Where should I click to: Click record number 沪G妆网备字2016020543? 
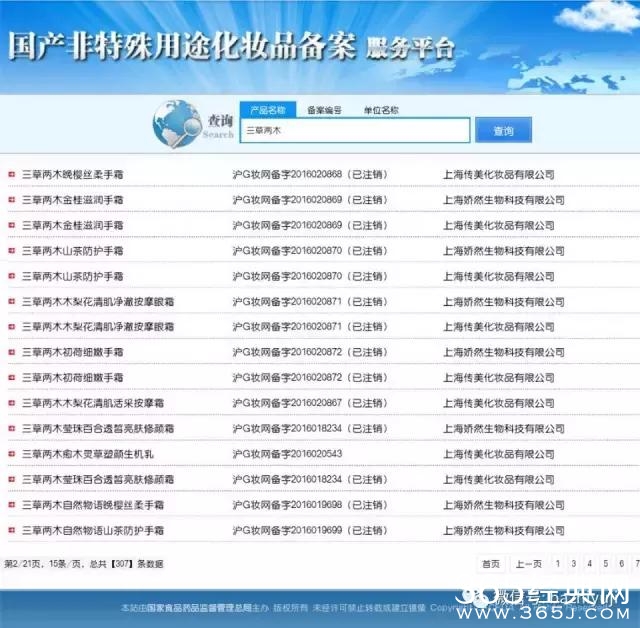click(x=287, y=454)
